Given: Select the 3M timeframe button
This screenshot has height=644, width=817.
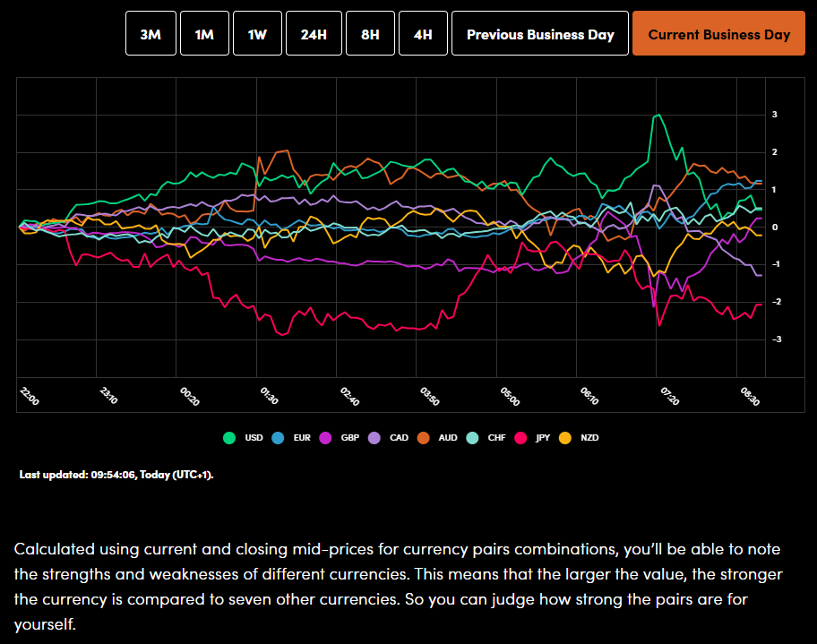Looking at the screenshot, I should tap(150, 33).
